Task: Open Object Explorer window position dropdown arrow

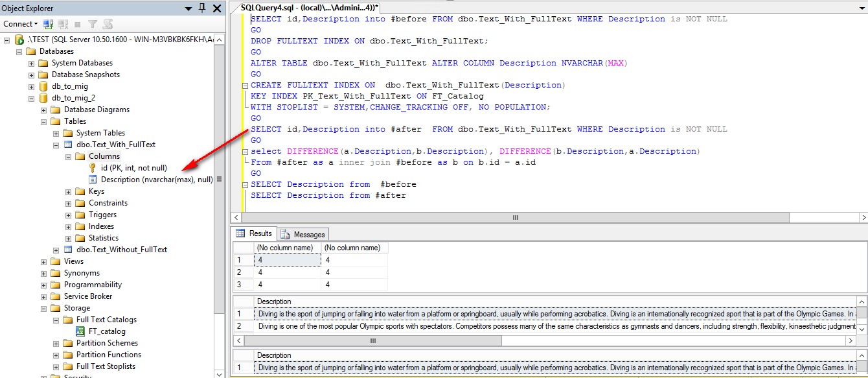Action: click(x=188, y=8)
